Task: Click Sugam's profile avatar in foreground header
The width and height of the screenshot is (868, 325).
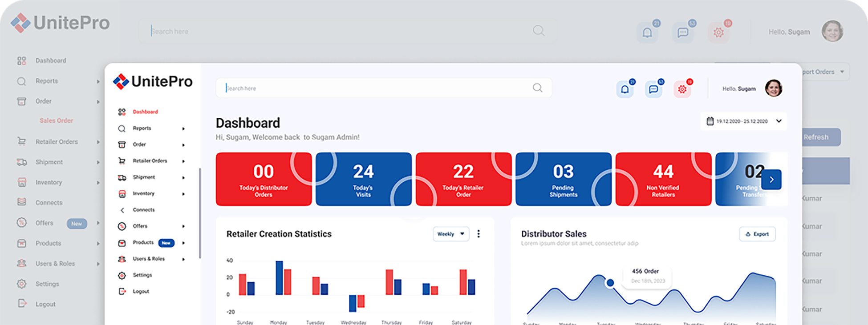Action: point(774,88)
